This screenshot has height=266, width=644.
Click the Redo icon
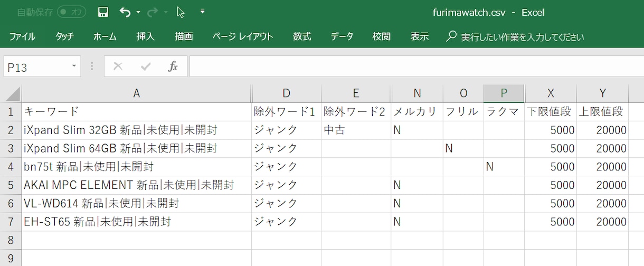pos(153,12)
